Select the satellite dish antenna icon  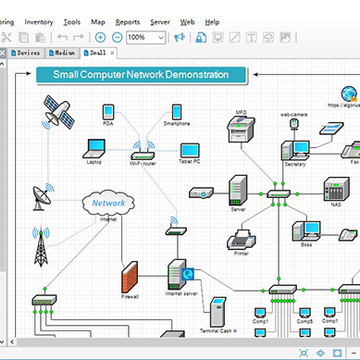pyautogui.click(x=42, y=197)
